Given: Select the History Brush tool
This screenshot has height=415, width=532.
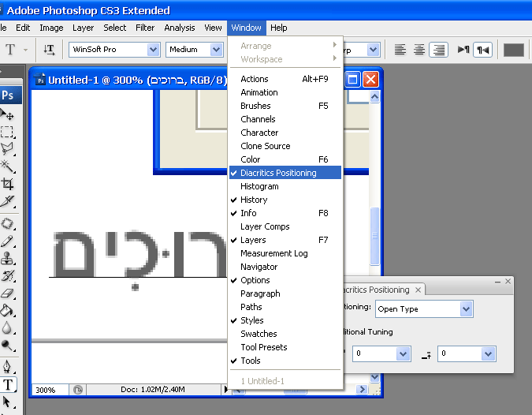Looking at the screenshot, I should (7, 276).
